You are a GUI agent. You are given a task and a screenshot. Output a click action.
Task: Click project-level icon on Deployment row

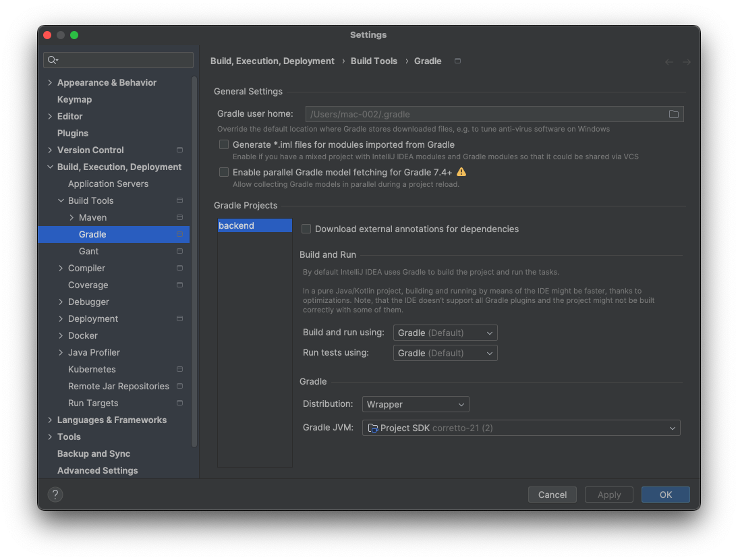[x=180, y=318]
